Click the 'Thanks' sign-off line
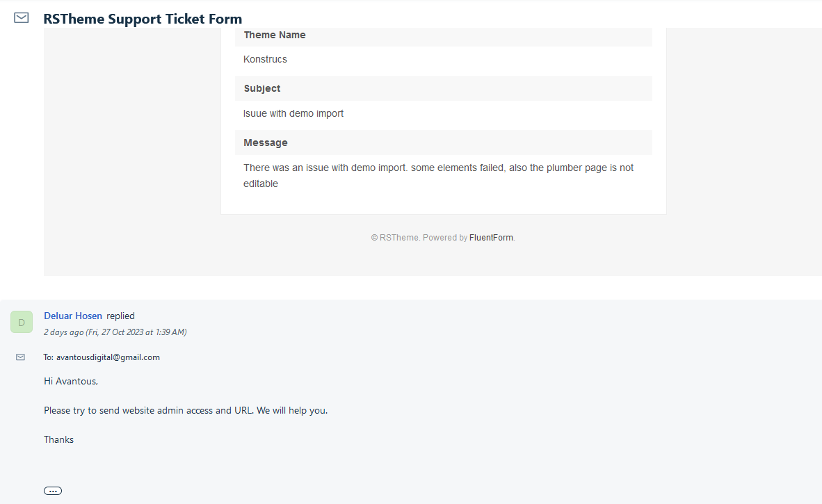This screenshot has height=504, width=822. coord(59,439)
